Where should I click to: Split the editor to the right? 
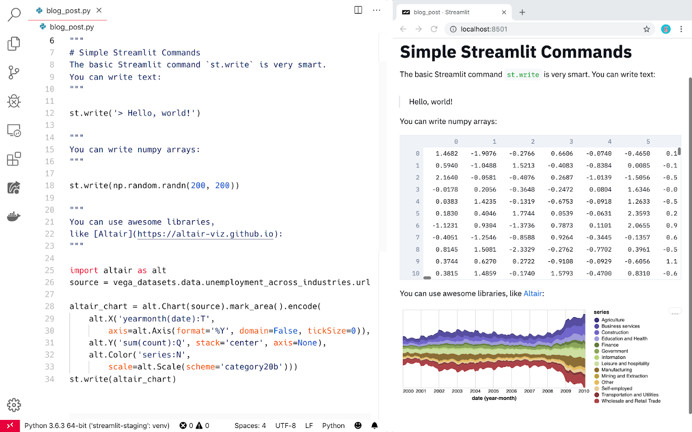click(358, 10)
